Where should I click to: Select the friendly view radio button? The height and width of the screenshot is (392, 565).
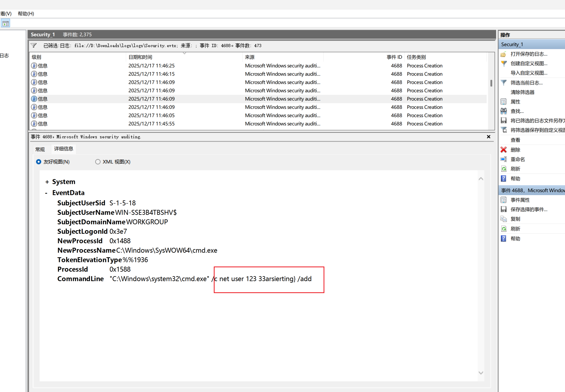(x=39, y=162)
